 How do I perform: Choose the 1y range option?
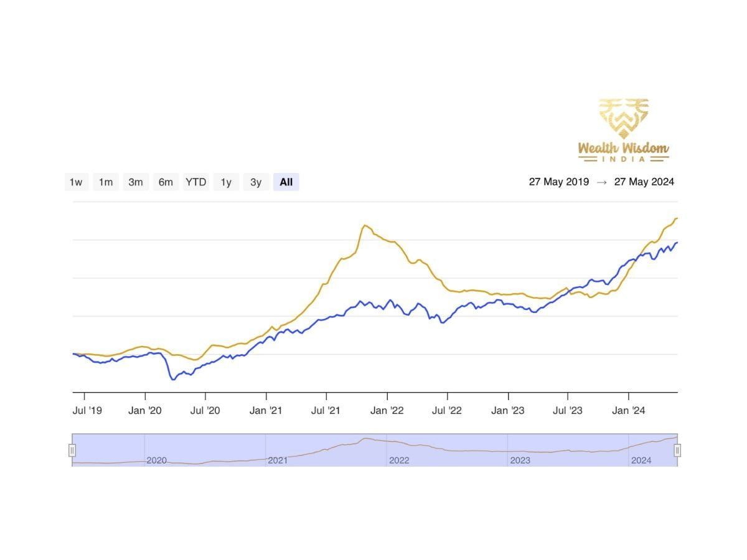pyautogui.click(x=226, y=182)
